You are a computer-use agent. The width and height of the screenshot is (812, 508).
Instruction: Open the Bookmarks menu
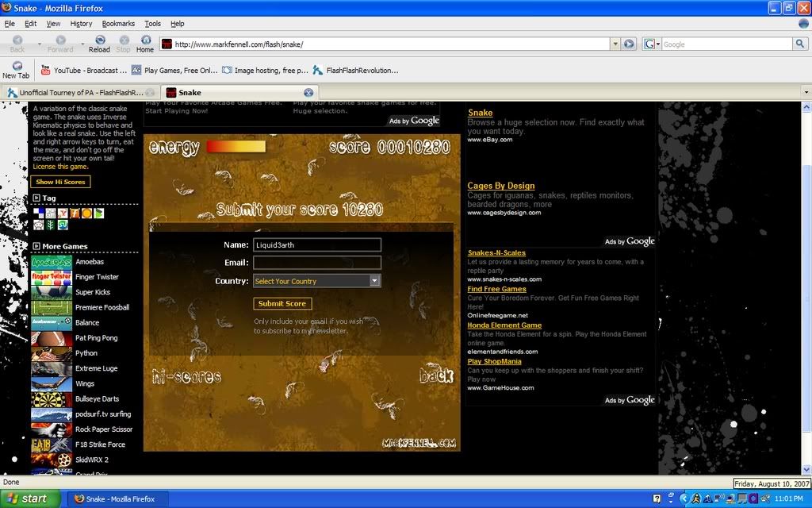tap(118, 24)
